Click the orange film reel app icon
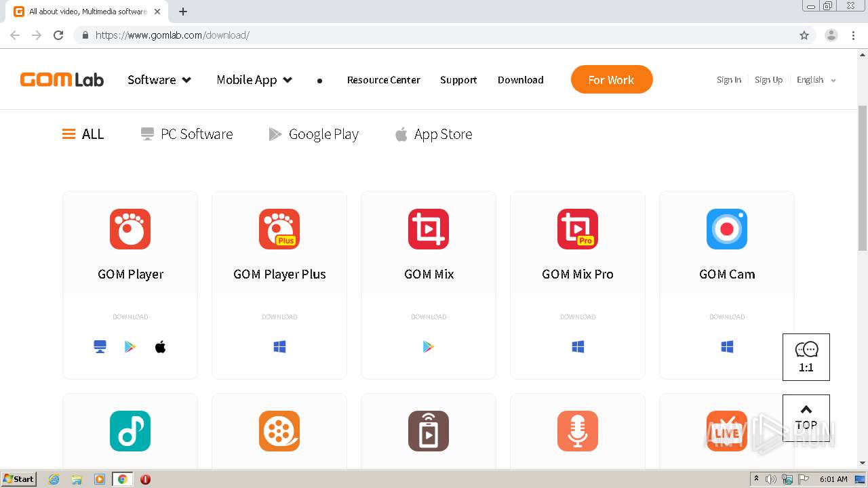The height and width of the screenshot is (488, 868). click(279, 431)
